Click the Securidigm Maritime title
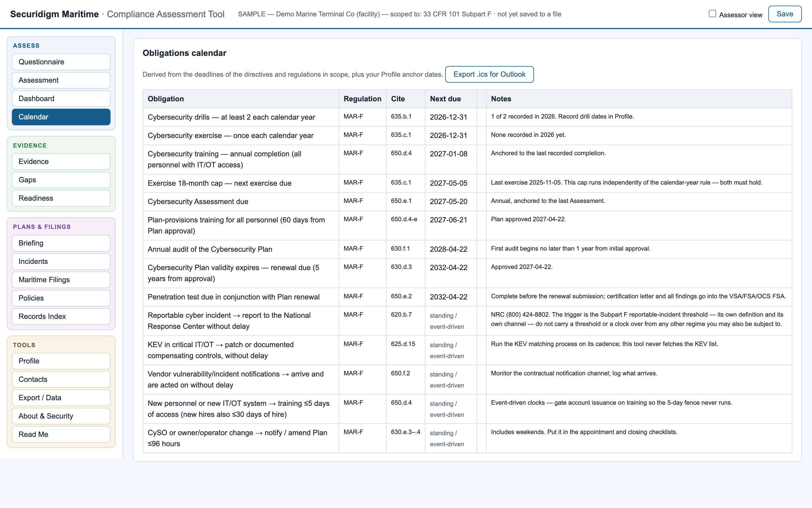Screen dimensions: 812x508 coord(54,14)
